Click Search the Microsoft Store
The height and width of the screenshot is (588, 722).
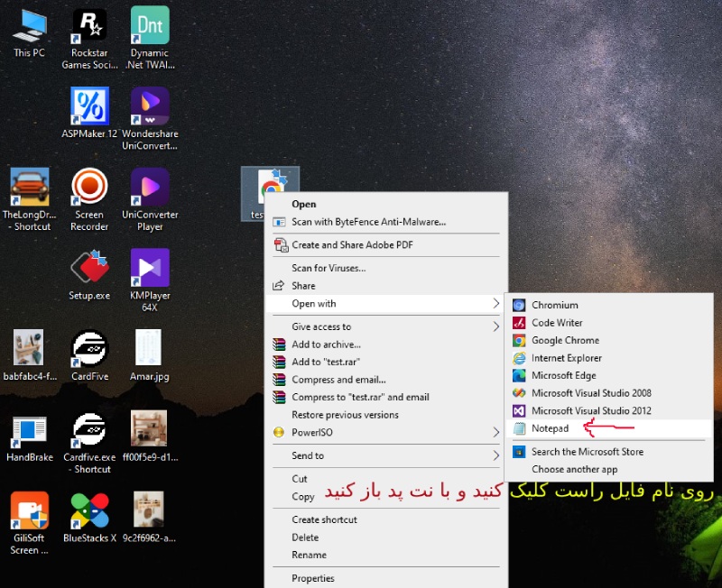(x=587, y=452)
